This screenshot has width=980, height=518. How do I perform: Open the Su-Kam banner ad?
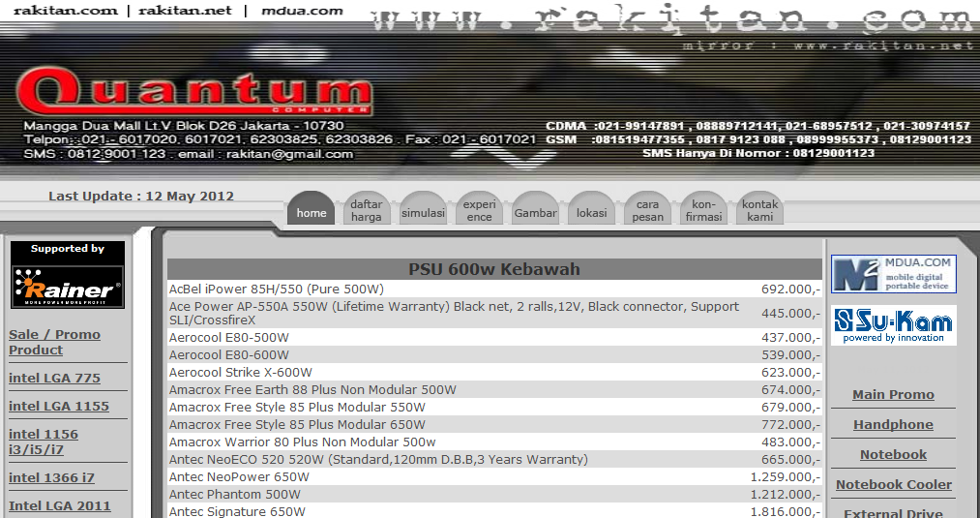[x=893, y=325]
